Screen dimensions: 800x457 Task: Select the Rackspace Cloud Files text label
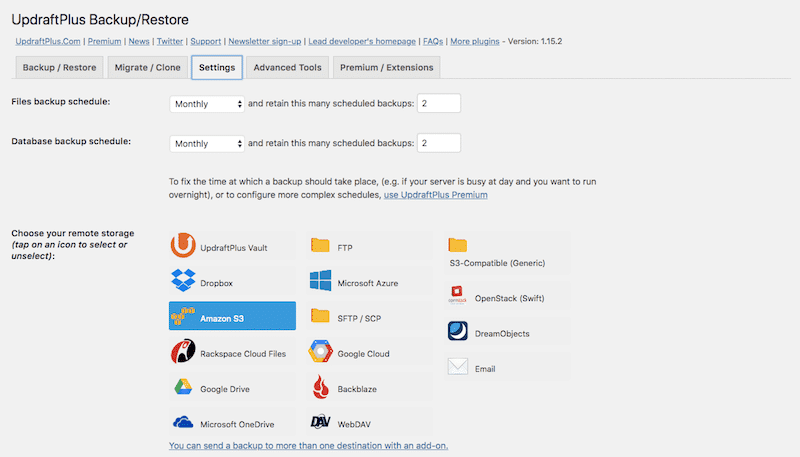coord(243,353)
